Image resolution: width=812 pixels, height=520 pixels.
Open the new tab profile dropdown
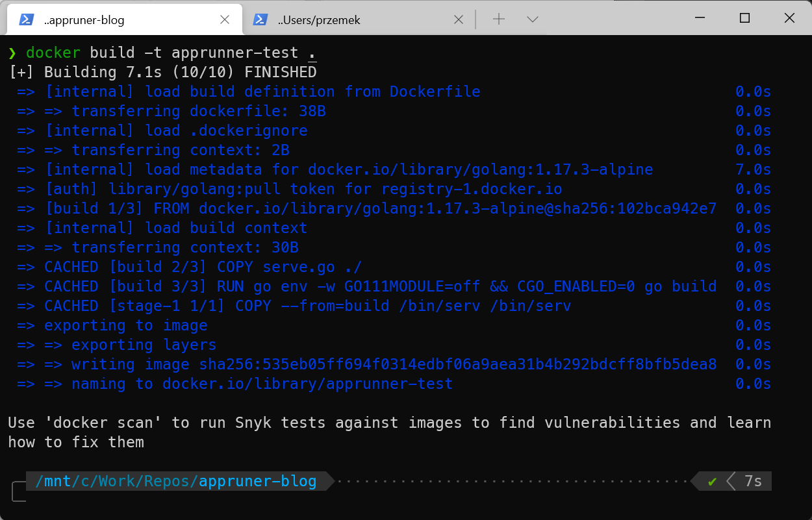click(x=533, y=19)
